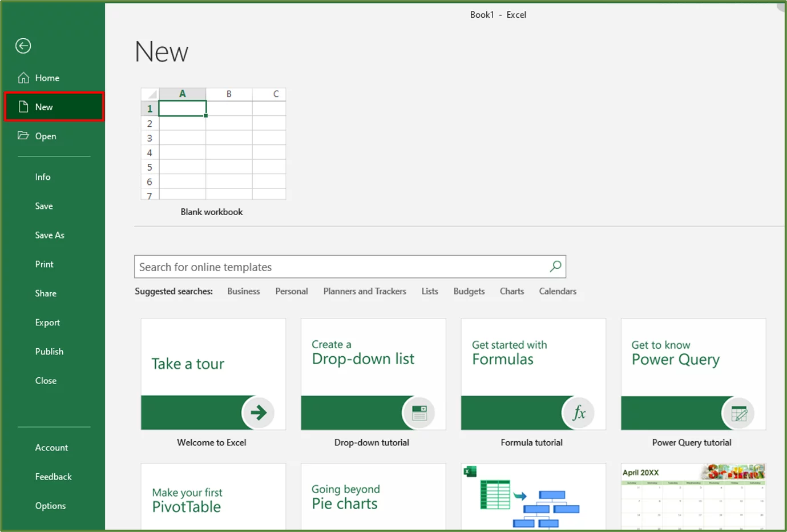The image size is (787, 532).
Task: Open the folder Open icon
Action: [23, 136]
